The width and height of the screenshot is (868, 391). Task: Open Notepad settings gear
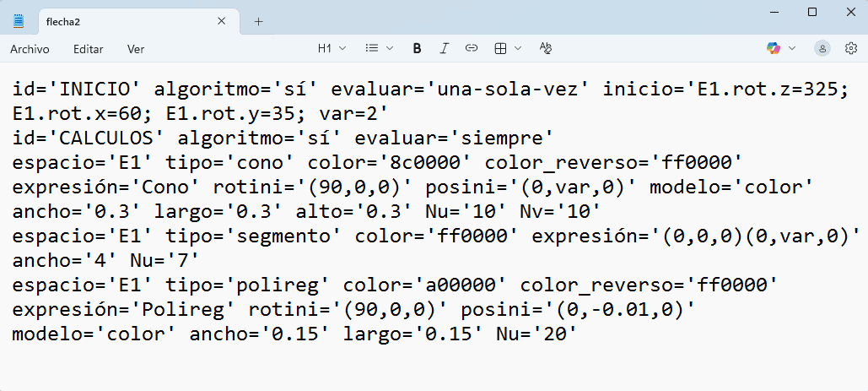(x=851, y=49)
